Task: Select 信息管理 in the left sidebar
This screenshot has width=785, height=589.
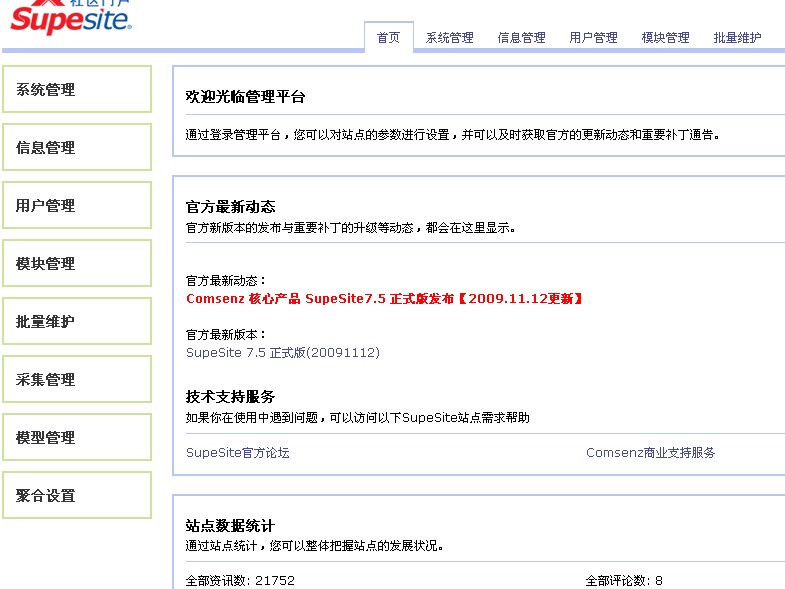Action: pyautogui.click(x=77, y=147)
